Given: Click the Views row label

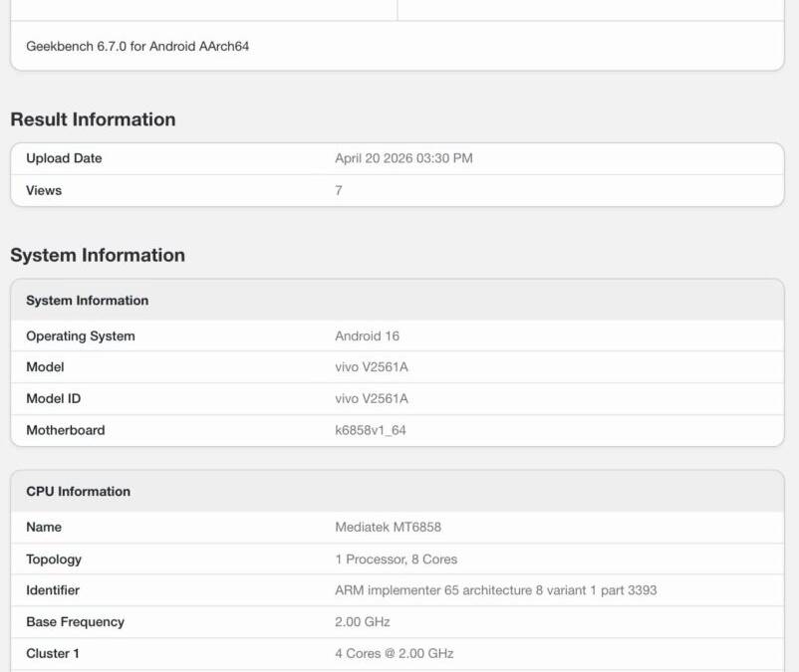Looking at the screenshot, I should [44, 190].
